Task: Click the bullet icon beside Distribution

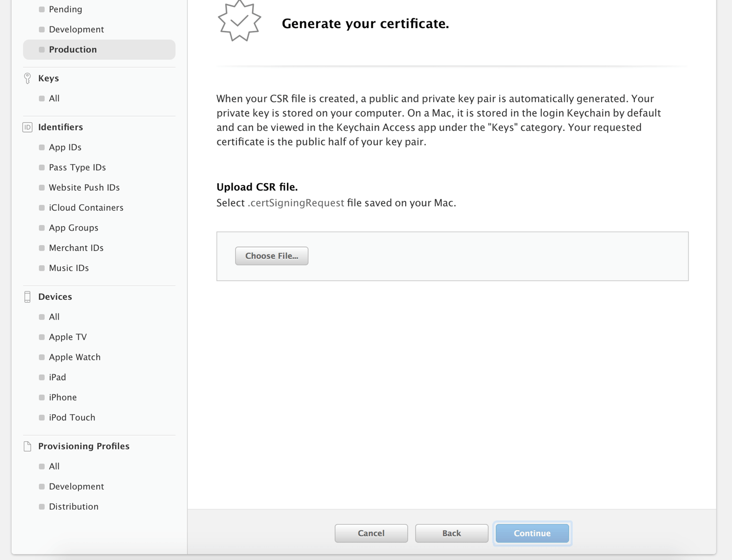Action: 42,507
